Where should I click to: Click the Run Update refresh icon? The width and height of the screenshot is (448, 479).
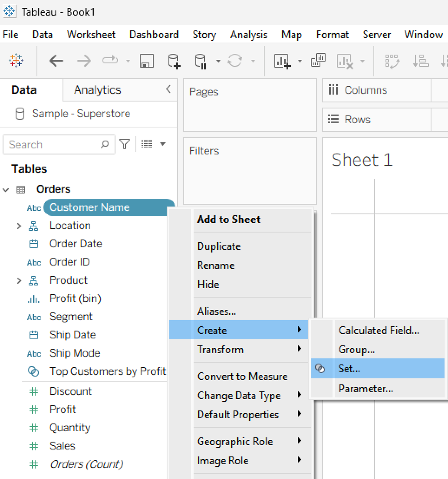[x=235, y=60]
